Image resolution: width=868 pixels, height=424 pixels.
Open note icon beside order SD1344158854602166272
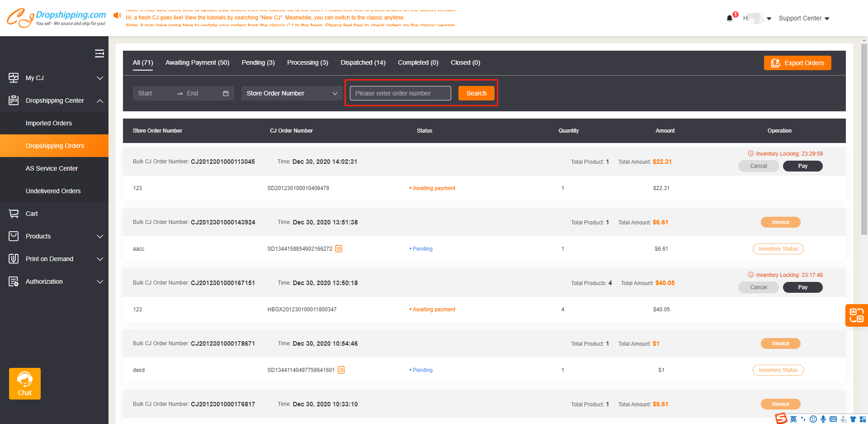[339, 248]
